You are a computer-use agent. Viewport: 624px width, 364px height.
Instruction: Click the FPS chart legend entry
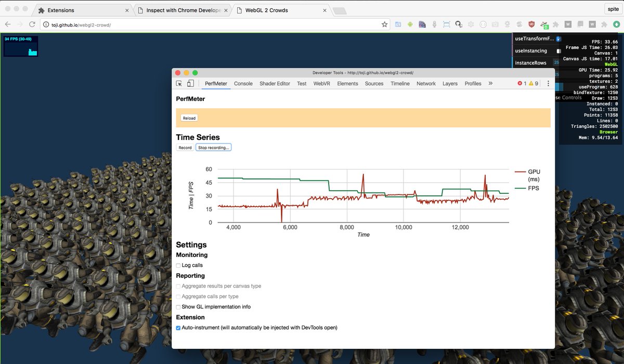[526, 188]
